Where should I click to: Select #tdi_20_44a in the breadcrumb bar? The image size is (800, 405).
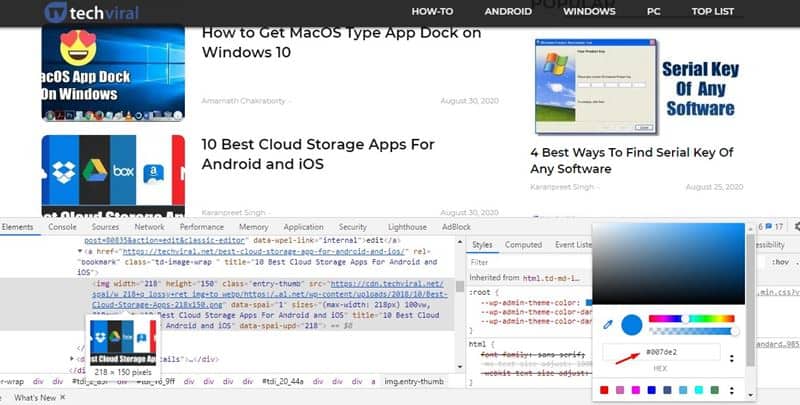283,381
